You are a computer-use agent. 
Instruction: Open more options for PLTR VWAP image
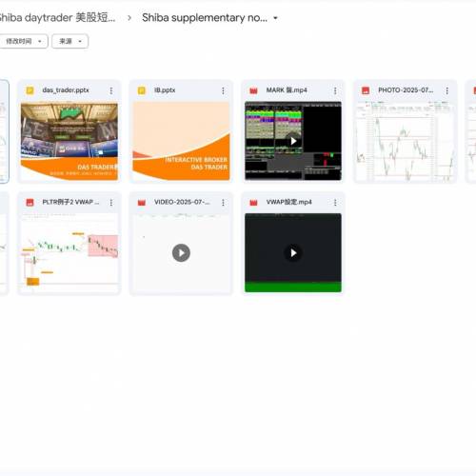point(111,203)
